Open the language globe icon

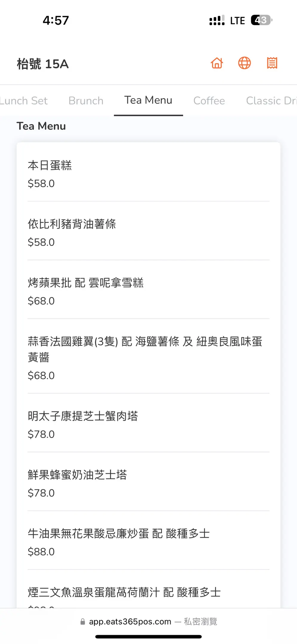(244, 63)
